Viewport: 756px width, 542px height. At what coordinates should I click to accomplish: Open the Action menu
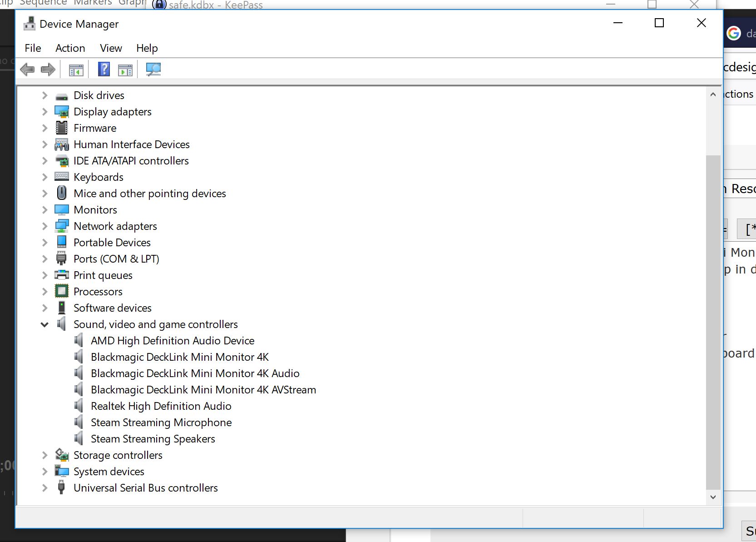click(x=70, y=48)
